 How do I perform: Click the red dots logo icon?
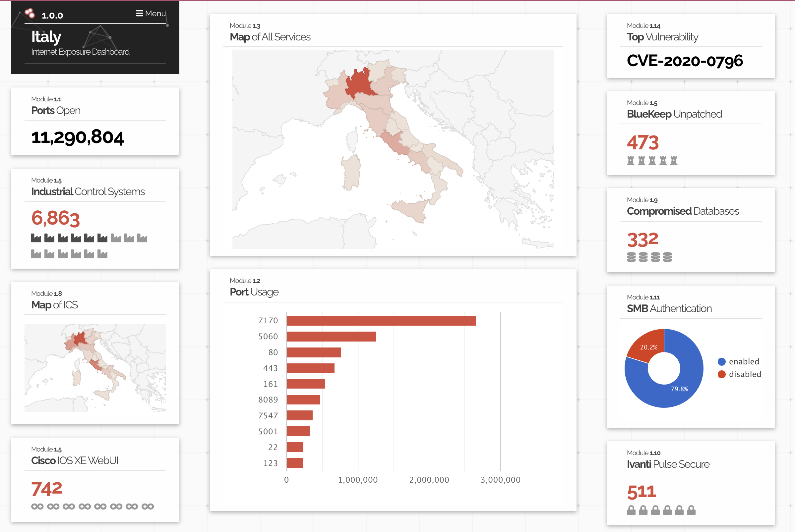pyautogui.click(x=30, y=13)
